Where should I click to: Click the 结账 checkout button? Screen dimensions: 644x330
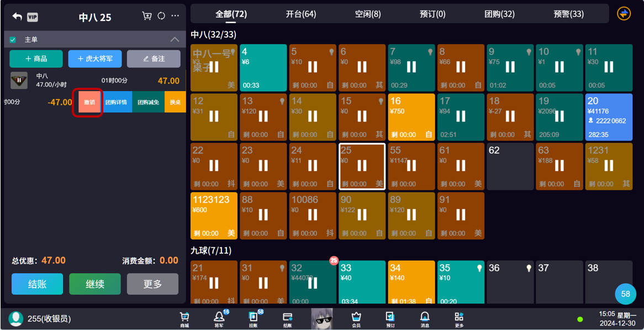click(37, 284)
